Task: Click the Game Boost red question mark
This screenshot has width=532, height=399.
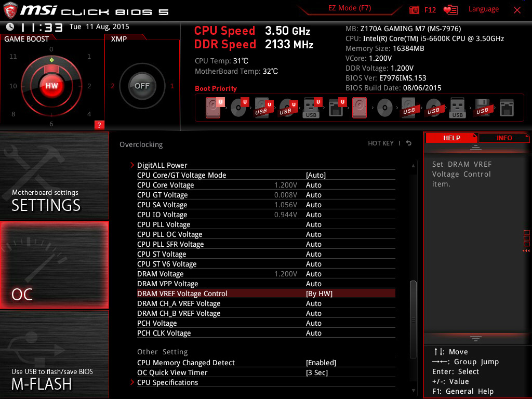Action: coord(99,125)
